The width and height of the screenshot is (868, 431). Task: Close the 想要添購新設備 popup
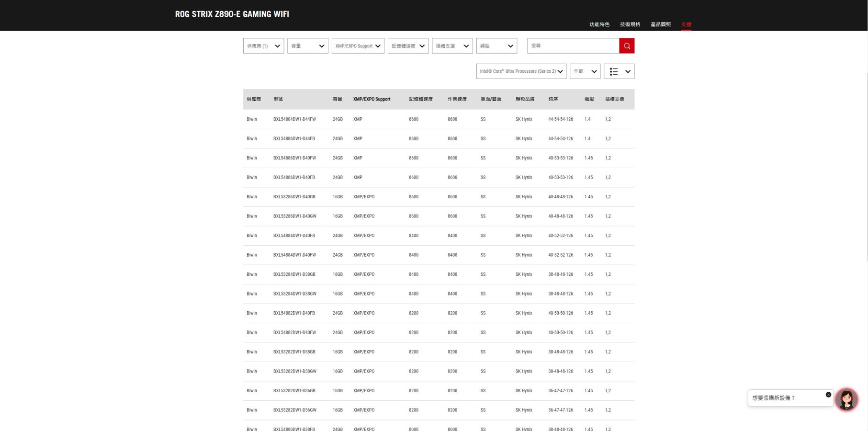tap(828, 395)
